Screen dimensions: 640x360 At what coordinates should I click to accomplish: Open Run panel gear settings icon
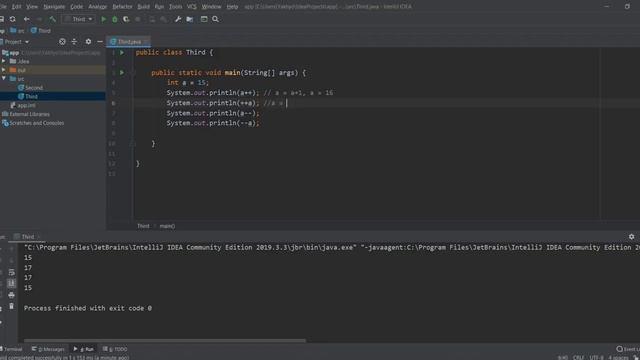(631, 237)
